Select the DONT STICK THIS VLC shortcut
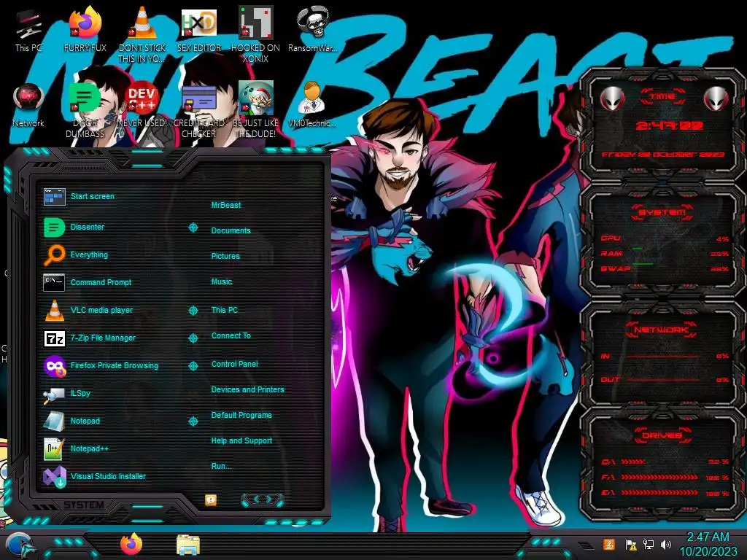The height and width of the screenshot is (560, 747). pyautogui.click(x=142, y=34)
